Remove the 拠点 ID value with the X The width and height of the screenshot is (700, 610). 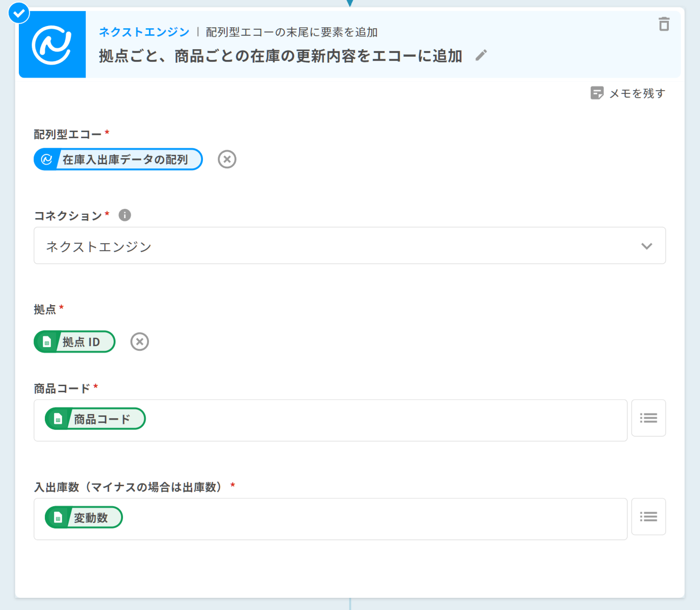[139, 342]
